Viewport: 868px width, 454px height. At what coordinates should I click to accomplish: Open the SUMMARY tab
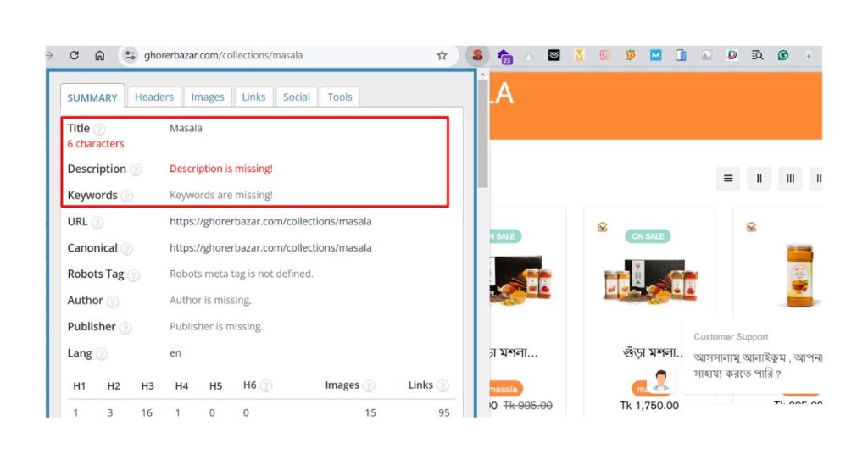pyautogui.click(x=92, y=98)
